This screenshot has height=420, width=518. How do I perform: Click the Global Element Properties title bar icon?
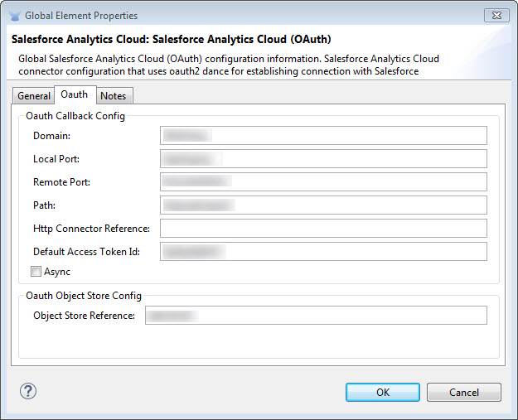pos(15,16)
